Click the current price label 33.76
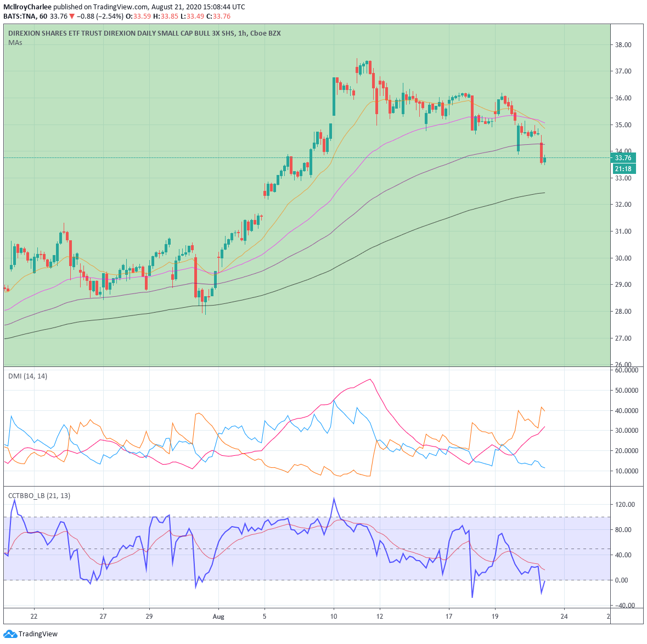The width and height of the screenshot is (647, 644). (x=623, y=157)
